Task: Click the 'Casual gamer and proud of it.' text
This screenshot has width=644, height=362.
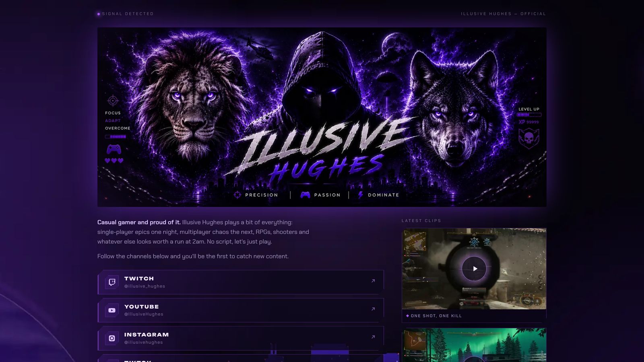Action: pos(139,222)
